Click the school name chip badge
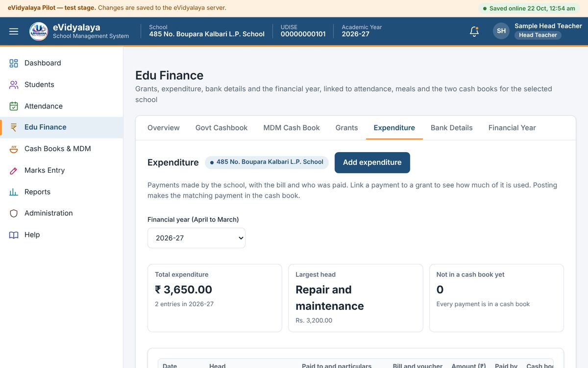Image resolution: width=588 pixels, height=368 pixels. click(x=267, y=162)
